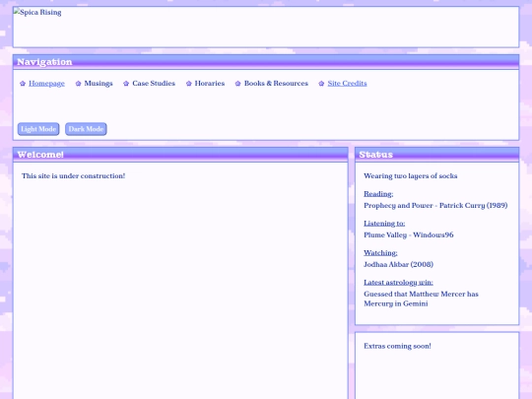Click the 'Reading:' label
Image resolution: width=532 pixels, height=399 pixels.
click(x=378, y=194)
